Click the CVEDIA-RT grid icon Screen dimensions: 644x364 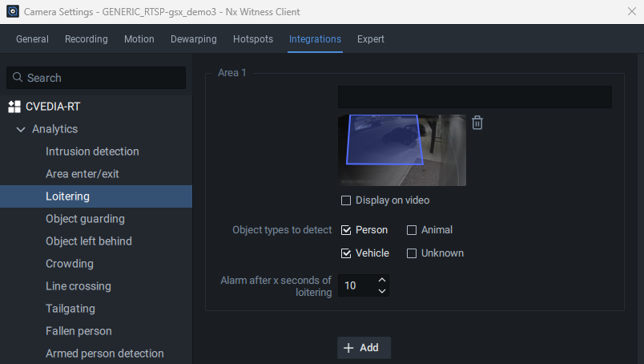pos(14,107)
